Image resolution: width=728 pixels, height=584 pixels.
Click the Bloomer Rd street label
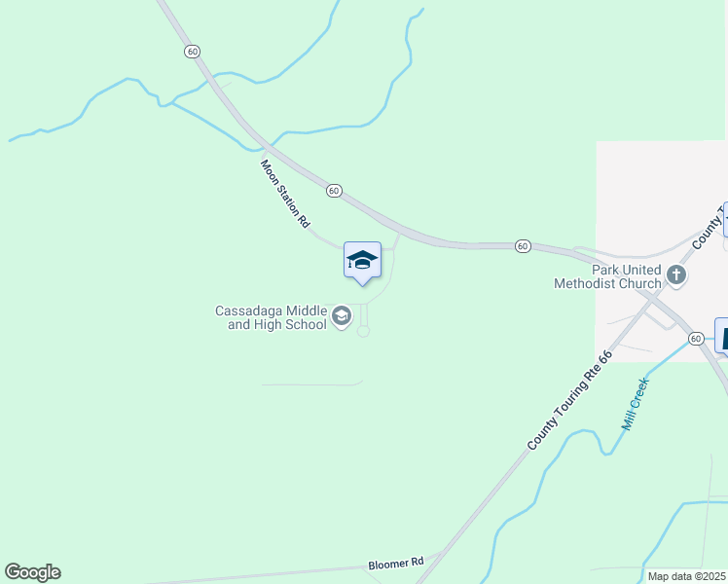point(396,564)
